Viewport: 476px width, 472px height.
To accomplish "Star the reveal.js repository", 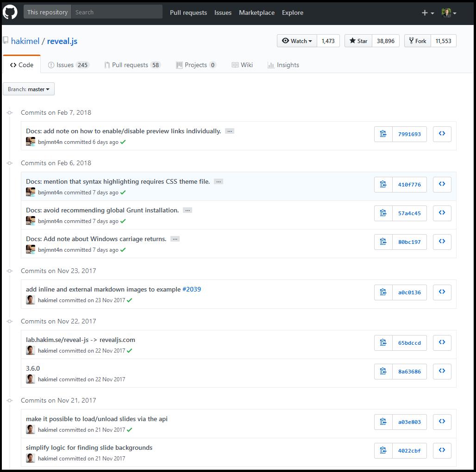I will coord(358,41).
